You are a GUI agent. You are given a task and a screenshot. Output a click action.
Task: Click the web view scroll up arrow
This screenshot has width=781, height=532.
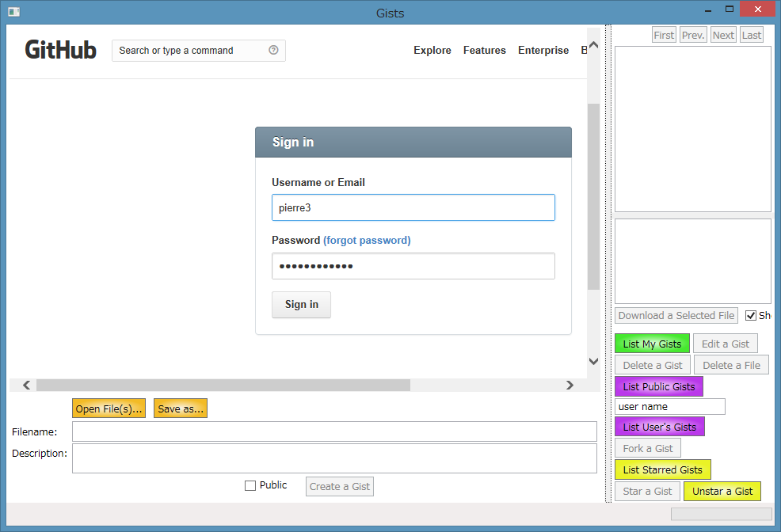point(593,45)
